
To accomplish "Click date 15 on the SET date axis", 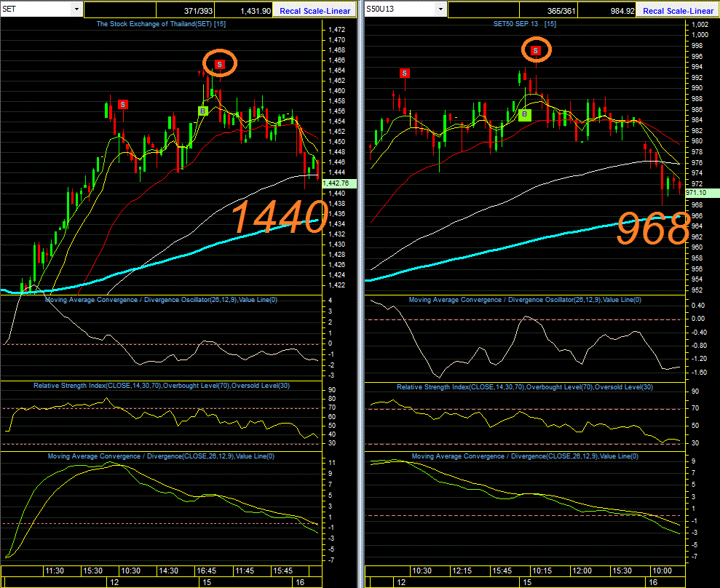I will pos(207,582).
